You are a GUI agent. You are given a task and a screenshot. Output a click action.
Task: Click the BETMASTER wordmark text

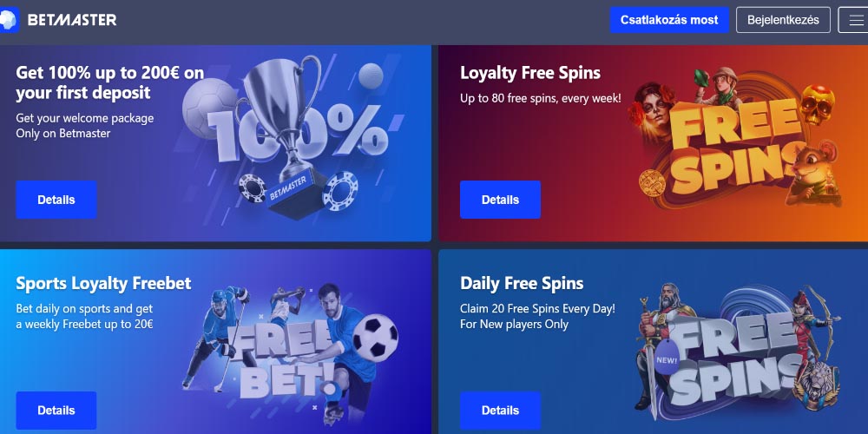(x=72, y=21)
